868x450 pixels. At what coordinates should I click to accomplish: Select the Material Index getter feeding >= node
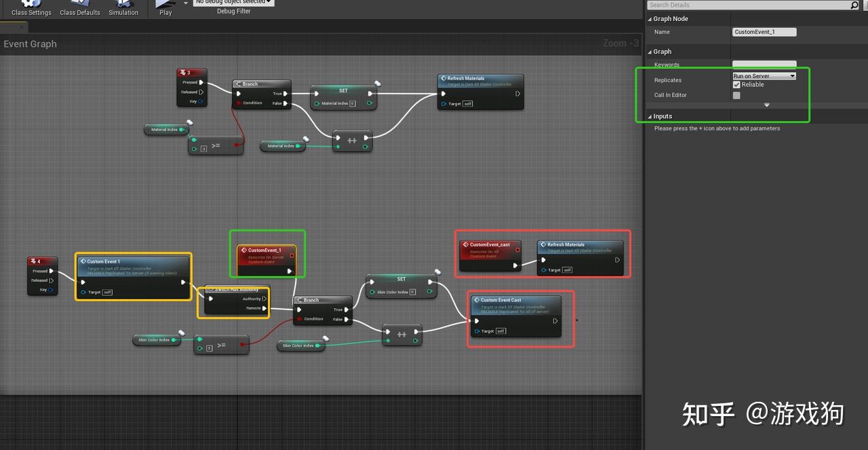166,130
